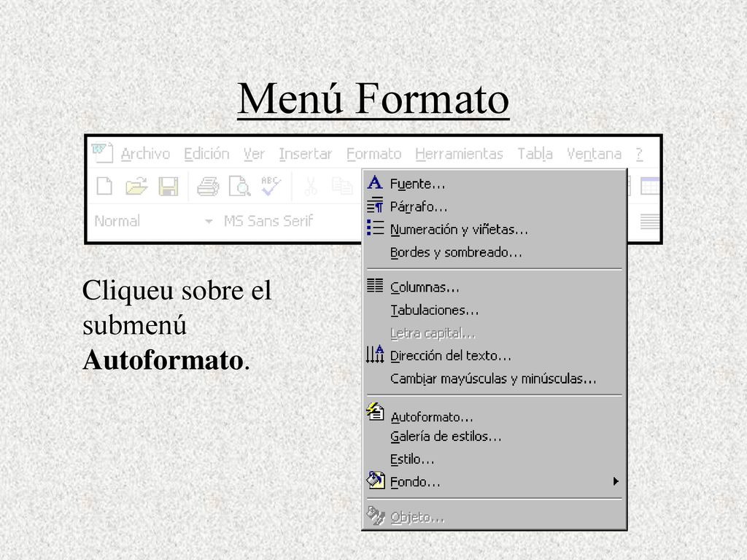Click the Párrafo paragraph mark icon
747x560 pixels.
click(375, 205)
